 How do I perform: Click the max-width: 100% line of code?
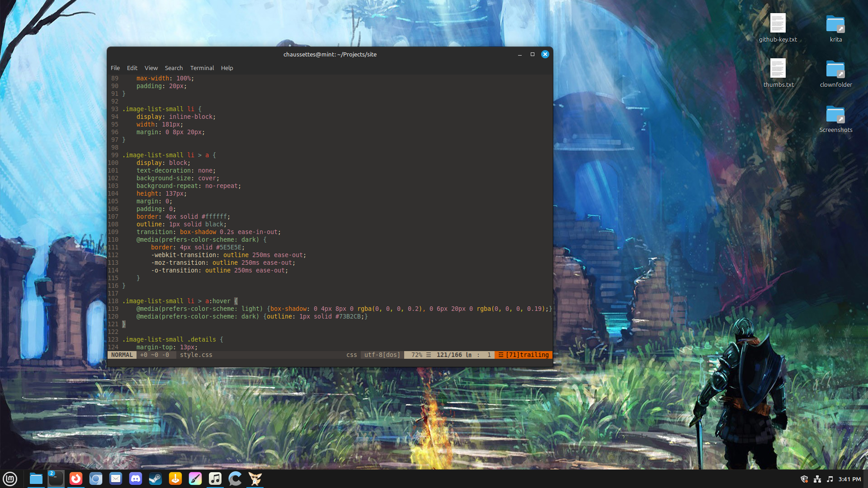(x=165, y=79)
